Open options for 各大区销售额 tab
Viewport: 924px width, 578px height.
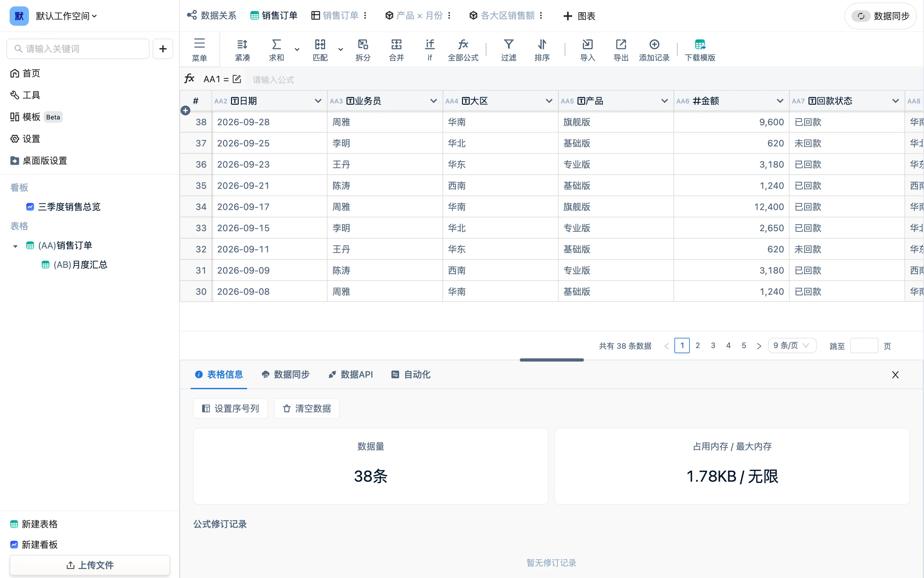(x=541, y=15)
